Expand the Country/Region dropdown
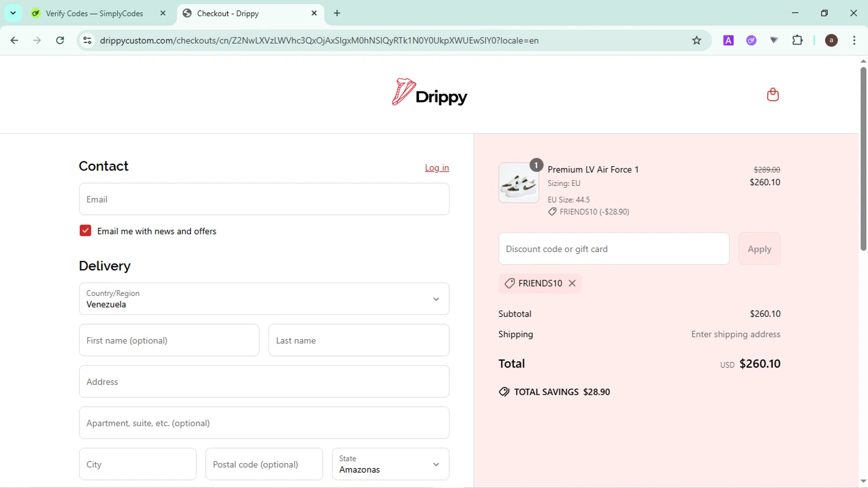This screenshot has width=868, height=488. 264,299
